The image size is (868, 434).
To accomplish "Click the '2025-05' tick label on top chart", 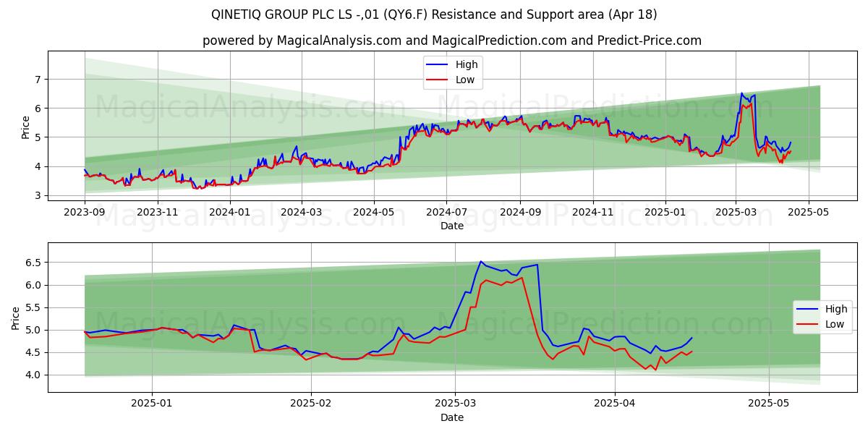I will pos(809,212).
